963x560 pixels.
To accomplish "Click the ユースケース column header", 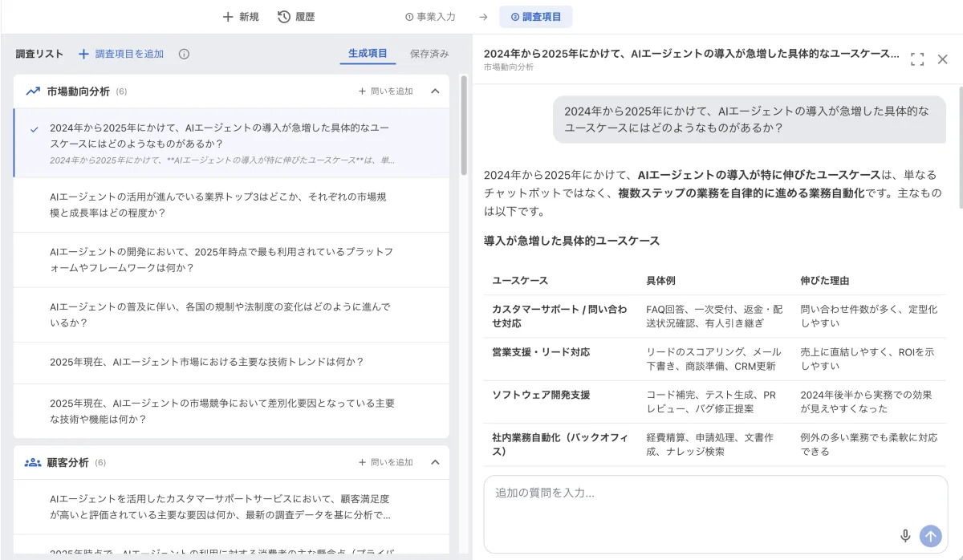I will 520,281.
